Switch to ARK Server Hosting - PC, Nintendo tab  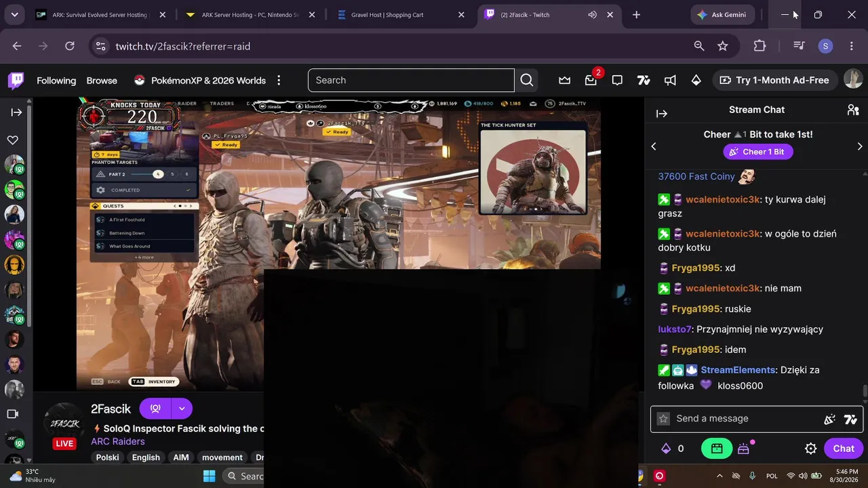click(x=250, y=15)
